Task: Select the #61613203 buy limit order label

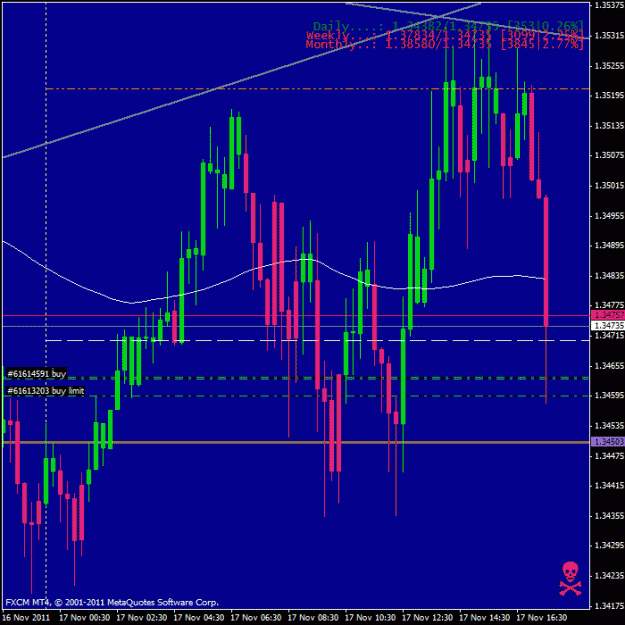Action: pos(46,391)
